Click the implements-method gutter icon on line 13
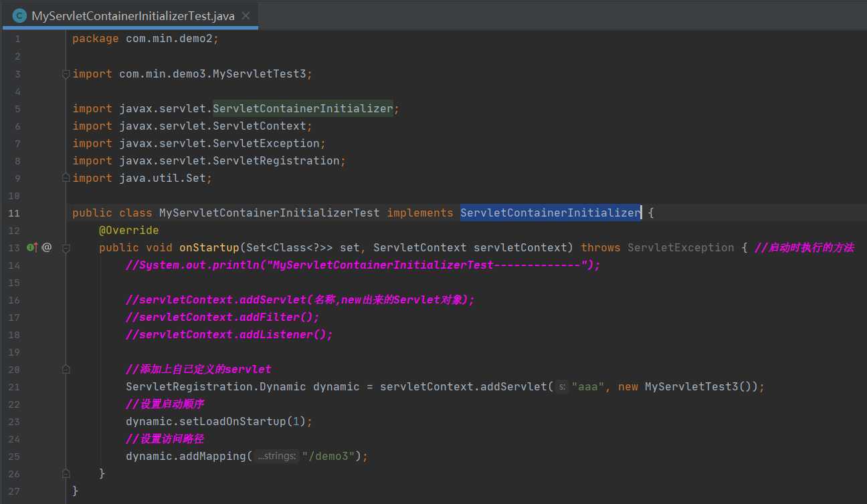The width and height of the screenshot is (867, 504). coord(32,247)
